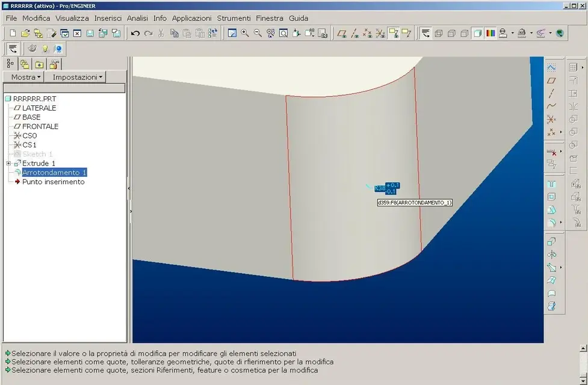588x385 pixels.
Task: Click the Hole tool icon
Action: point(551,184)
